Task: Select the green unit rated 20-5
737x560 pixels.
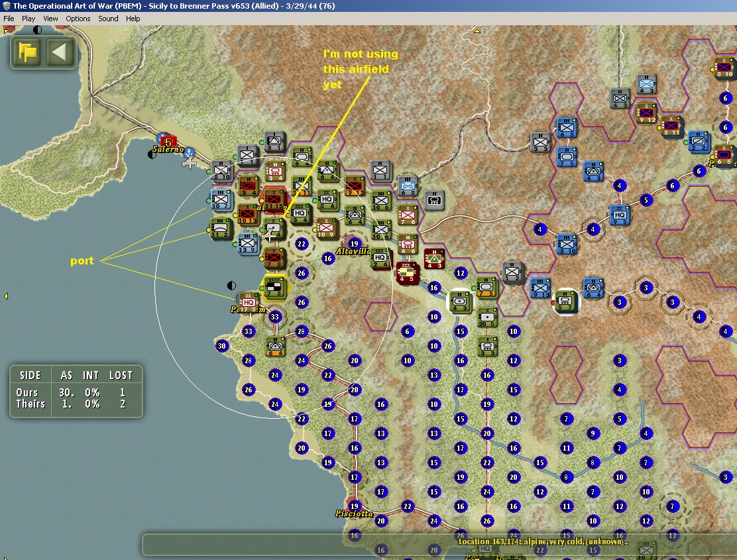Action: pos(487,317)
